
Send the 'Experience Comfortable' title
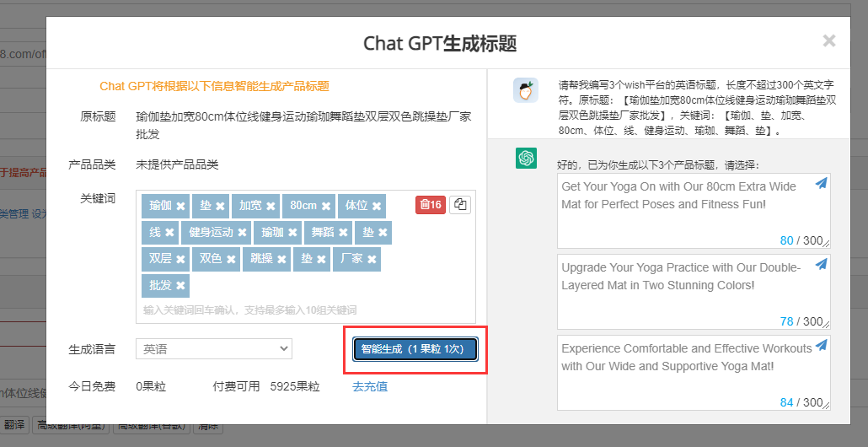point(822,345)
